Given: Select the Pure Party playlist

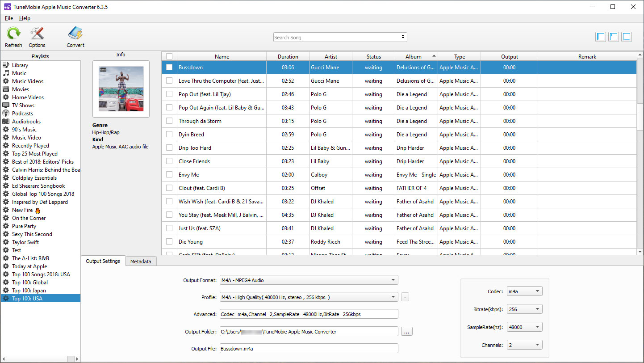Looking at the screenshot, I should [24, 226].
